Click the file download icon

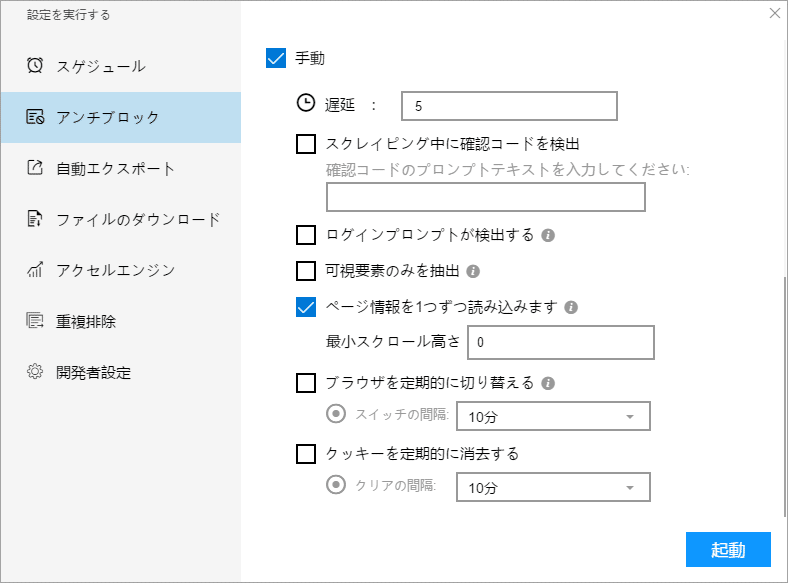coord(35,219)
